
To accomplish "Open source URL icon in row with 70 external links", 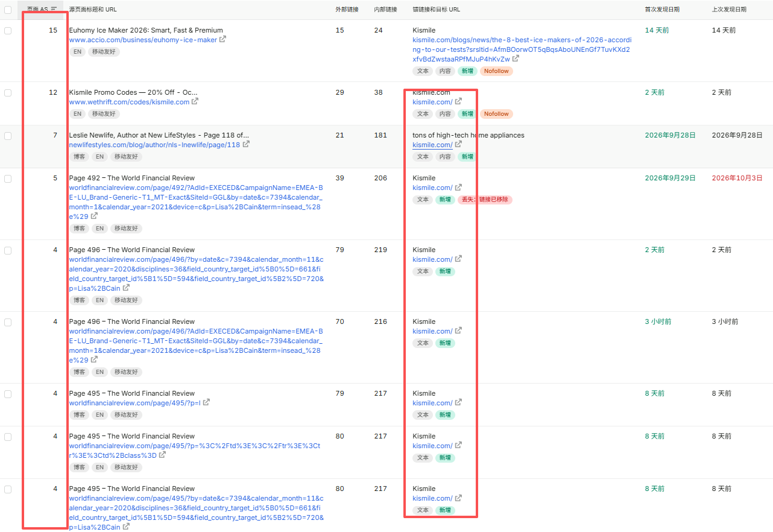I will (x=94, y=359).
